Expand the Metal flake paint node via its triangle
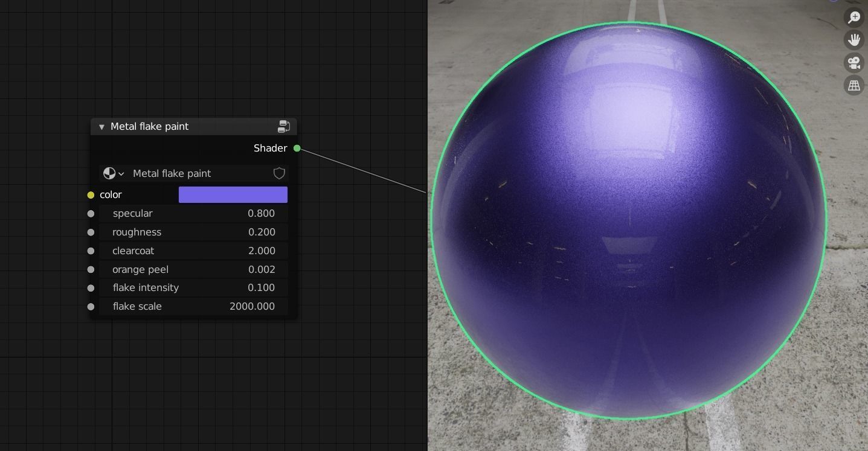This screenshot has width=868, height=451. click(x=101, y=126)
